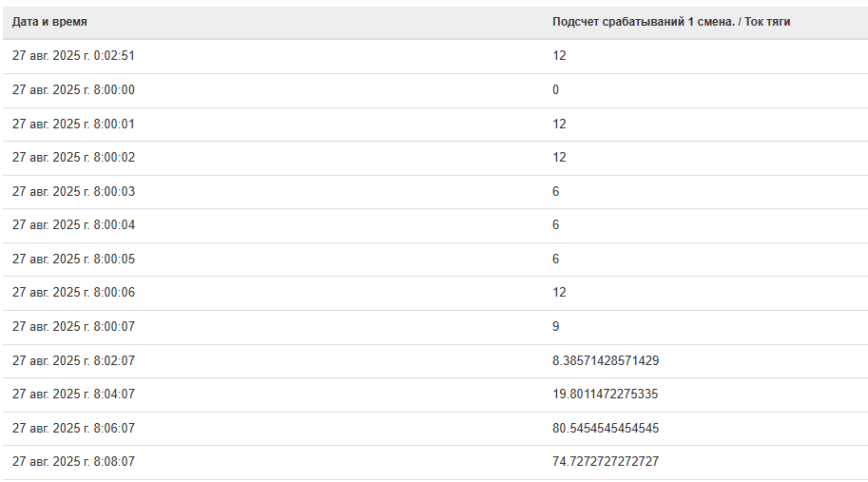Select the value 19.8011472275335
This screenshot has width=868, height=482.
606,395
